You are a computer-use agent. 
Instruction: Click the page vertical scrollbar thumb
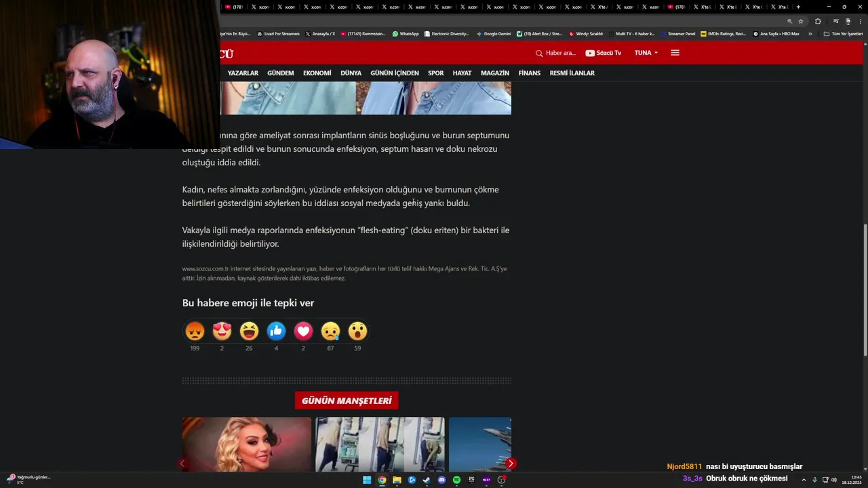pos(865,289)
